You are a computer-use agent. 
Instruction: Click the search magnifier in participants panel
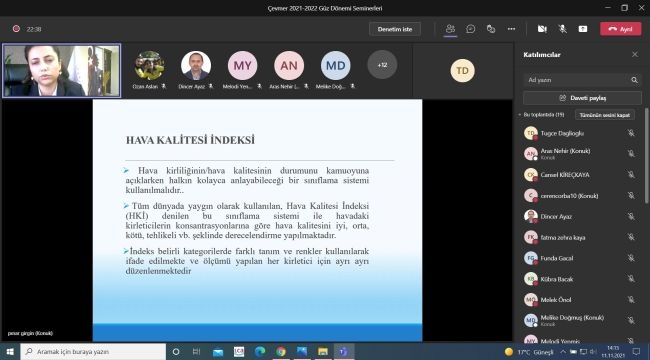point(634,80)
